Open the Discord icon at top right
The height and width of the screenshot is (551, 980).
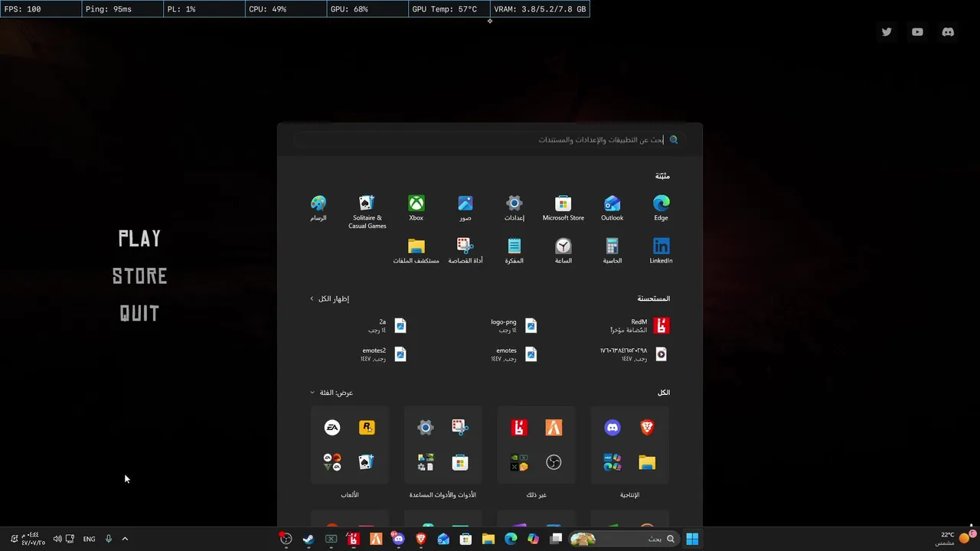[948, 32]
